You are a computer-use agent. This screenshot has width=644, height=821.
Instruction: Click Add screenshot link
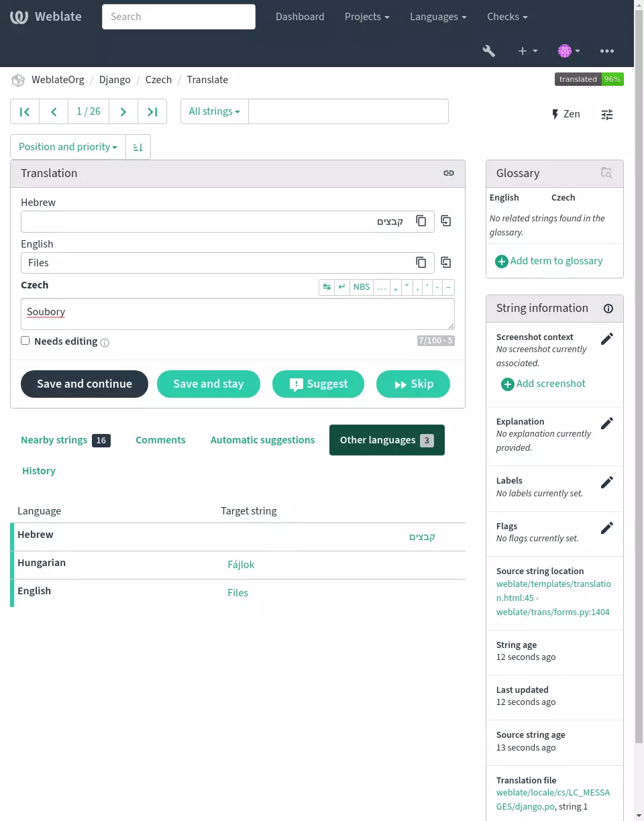[543, 384]
